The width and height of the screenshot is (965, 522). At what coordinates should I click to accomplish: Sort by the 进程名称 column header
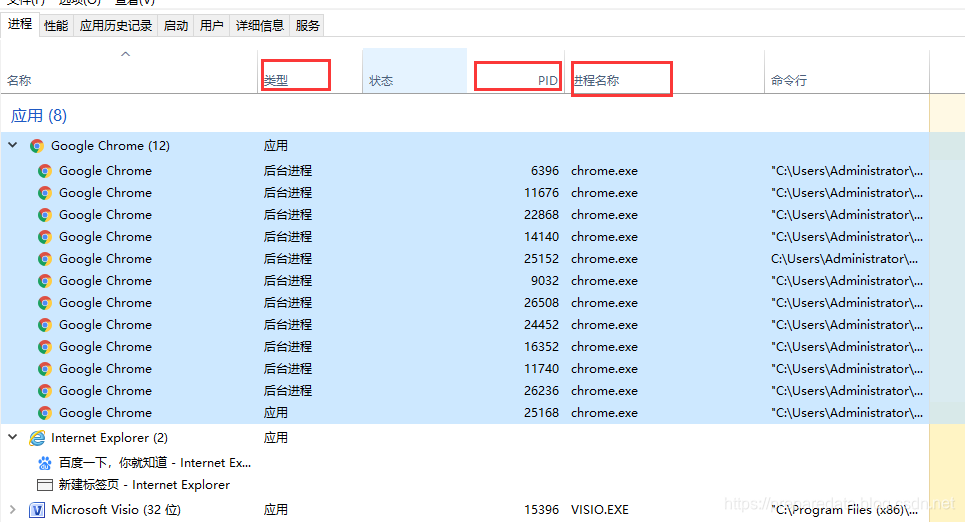[665, 71]
